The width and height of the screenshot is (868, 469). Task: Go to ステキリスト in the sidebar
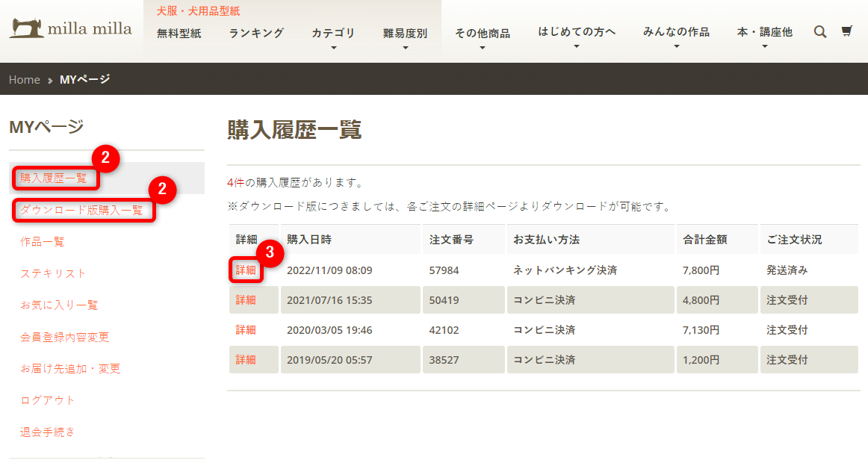coord(53,273)
